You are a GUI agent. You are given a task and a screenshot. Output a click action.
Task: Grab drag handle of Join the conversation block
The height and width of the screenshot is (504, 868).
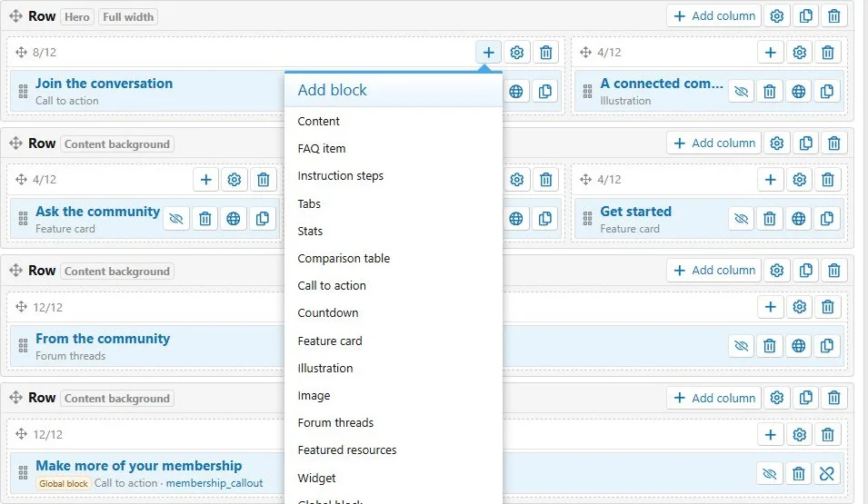[x=23, y=92]
